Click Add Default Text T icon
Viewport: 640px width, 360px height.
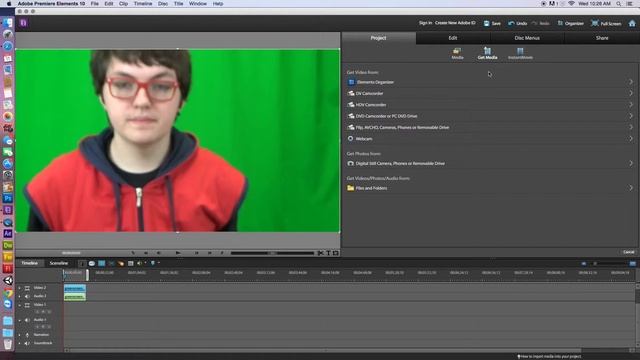(x=328, y=253)
